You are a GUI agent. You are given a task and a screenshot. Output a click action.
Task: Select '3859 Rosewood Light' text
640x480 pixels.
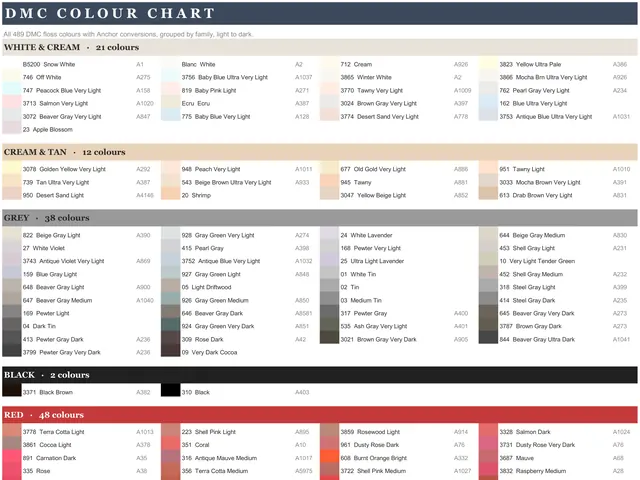click(x=370, y=431)
